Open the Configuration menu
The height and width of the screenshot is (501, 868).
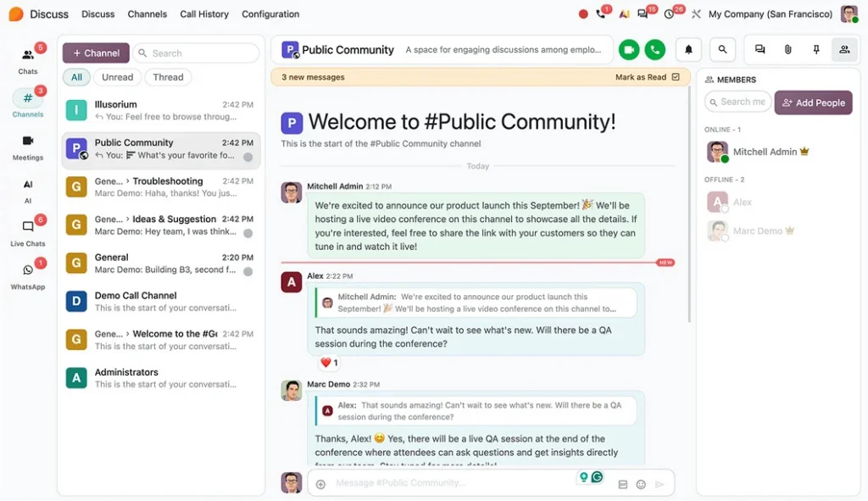270,14
